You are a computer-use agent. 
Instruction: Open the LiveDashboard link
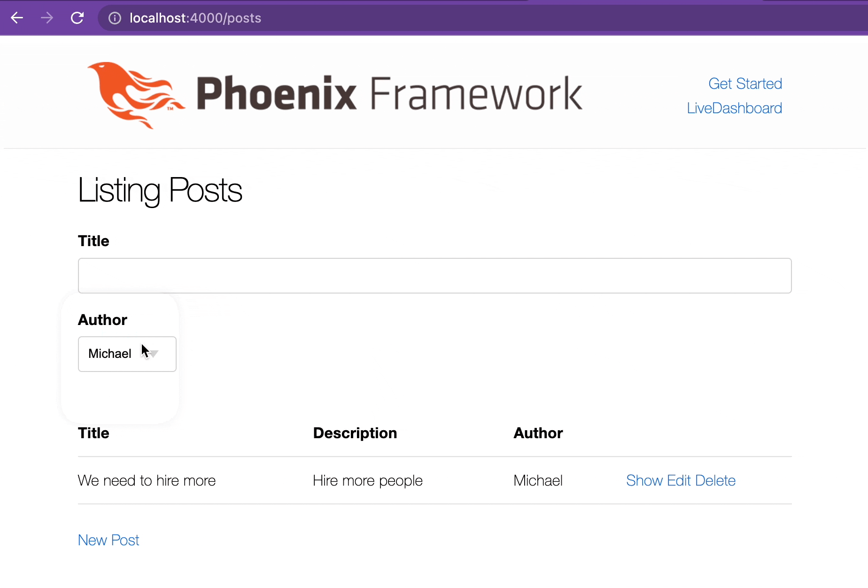pyautogui.click(x=734, y=108)
